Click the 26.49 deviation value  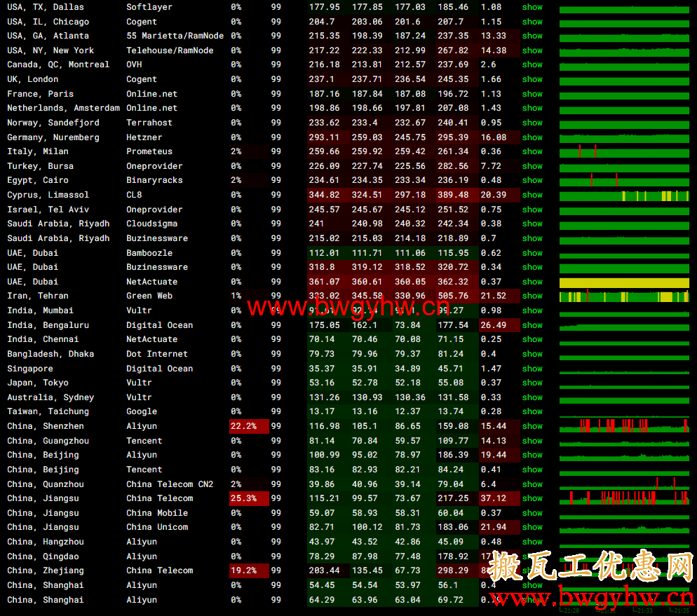coord(494,326)
